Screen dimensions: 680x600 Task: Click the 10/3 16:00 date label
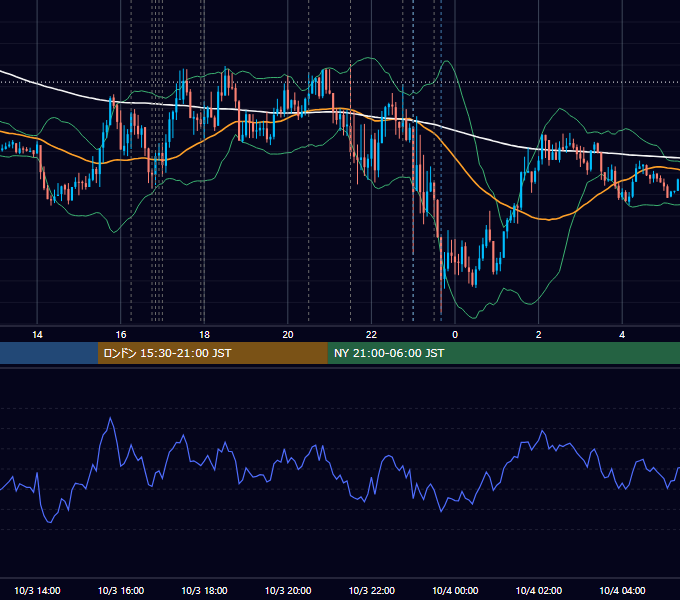(121, 590)
